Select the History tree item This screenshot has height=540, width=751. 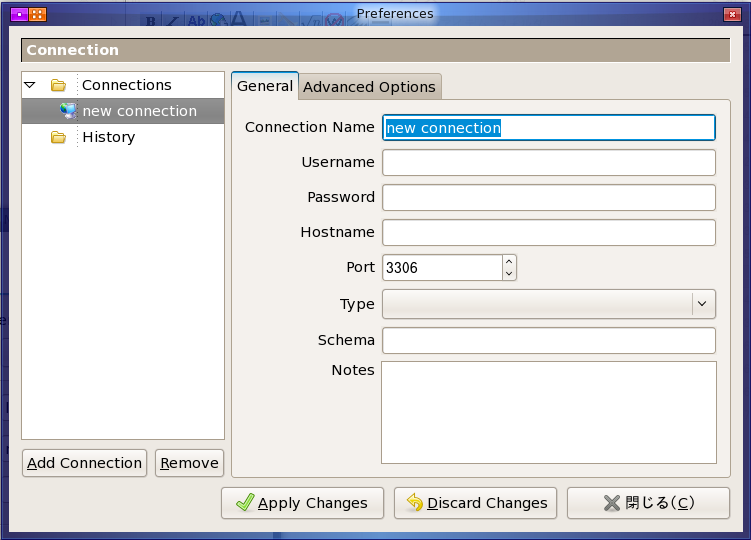pos(108,137)
